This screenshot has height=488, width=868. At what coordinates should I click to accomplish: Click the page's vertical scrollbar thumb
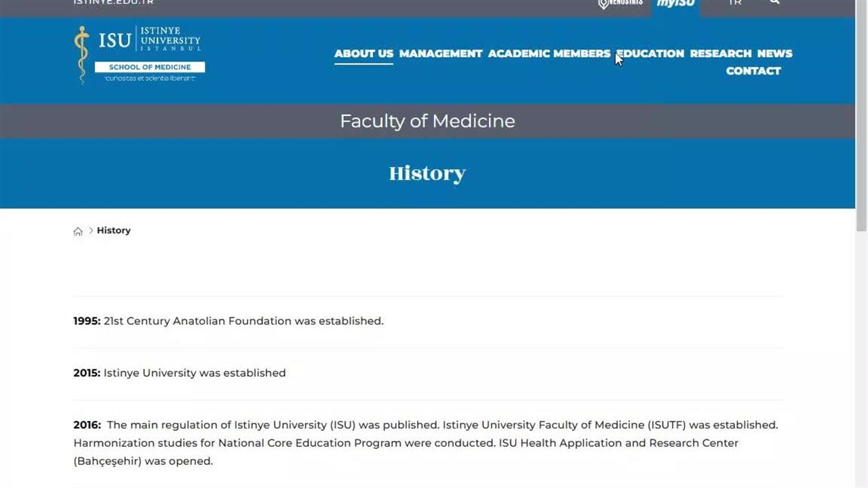(861, 115)
